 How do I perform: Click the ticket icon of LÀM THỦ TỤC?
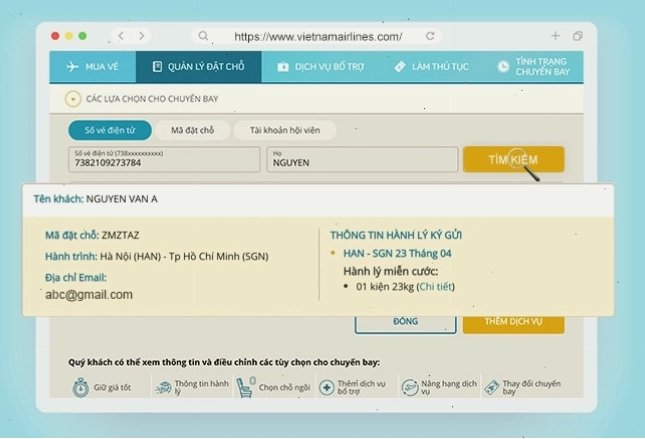point(400,67)
